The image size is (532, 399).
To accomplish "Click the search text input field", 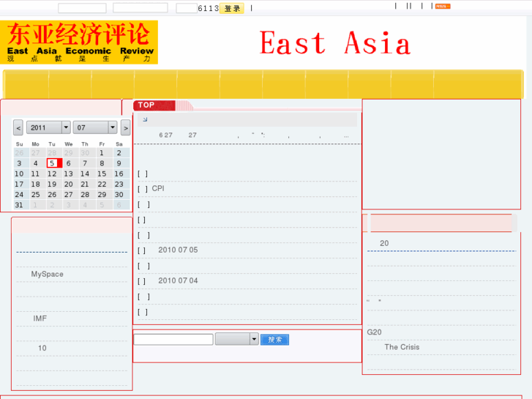I will [173, 340].
